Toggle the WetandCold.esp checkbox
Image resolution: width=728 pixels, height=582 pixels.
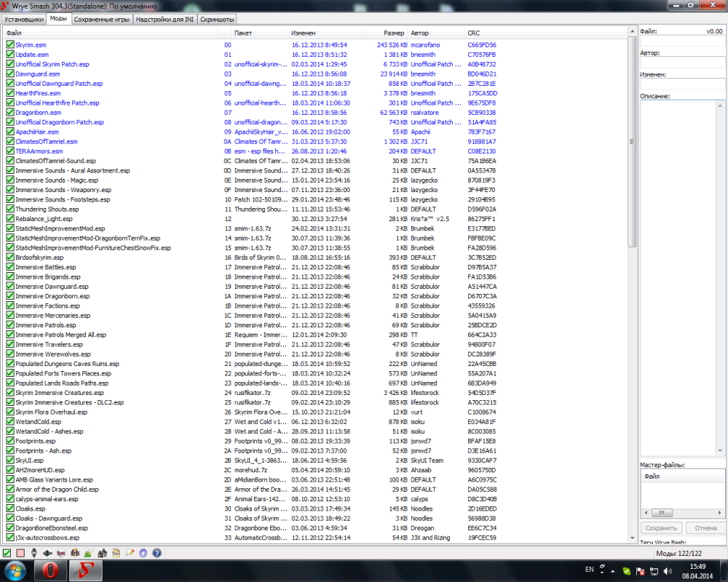pyautogui.click(x=9, y=421)
